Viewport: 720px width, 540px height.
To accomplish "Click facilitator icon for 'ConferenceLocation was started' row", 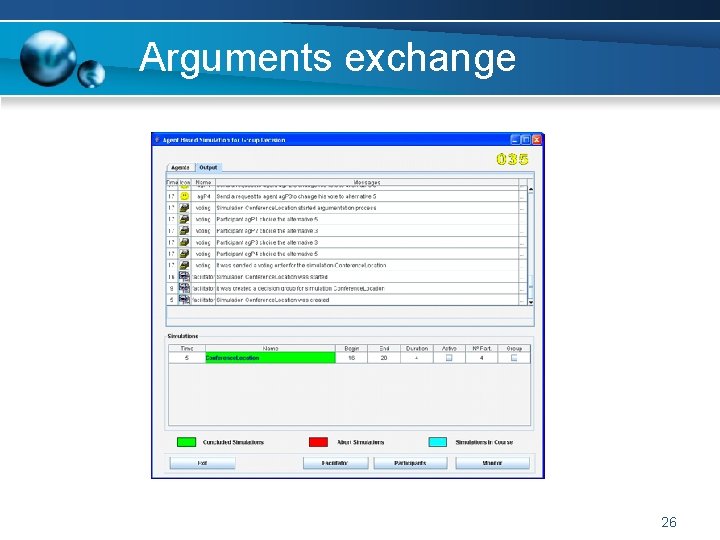I will 184,276.
